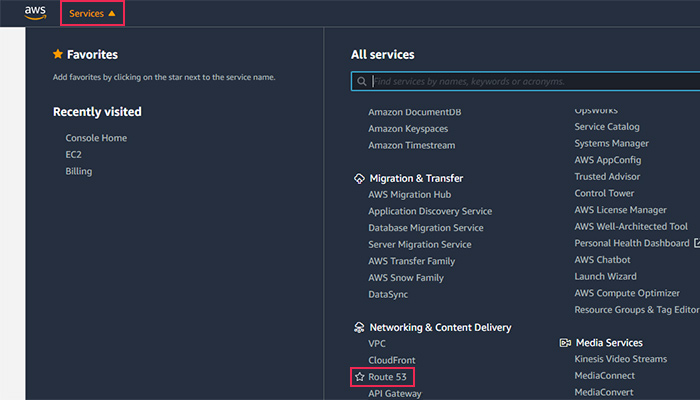Open AWS Migration Hub
700x400 pixels.
pyautogui.click(x=410, y=195)
